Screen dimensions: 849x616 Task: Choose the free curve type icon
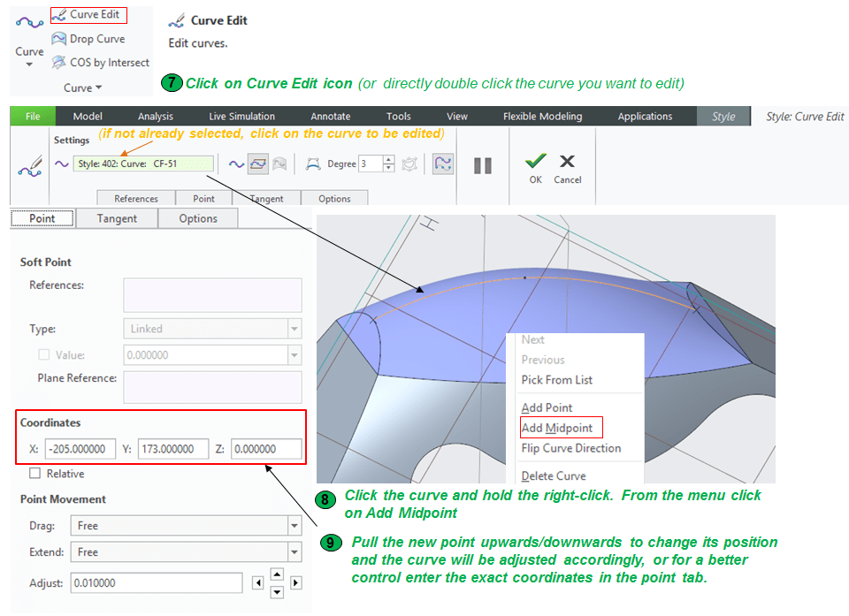coord(236,164)
